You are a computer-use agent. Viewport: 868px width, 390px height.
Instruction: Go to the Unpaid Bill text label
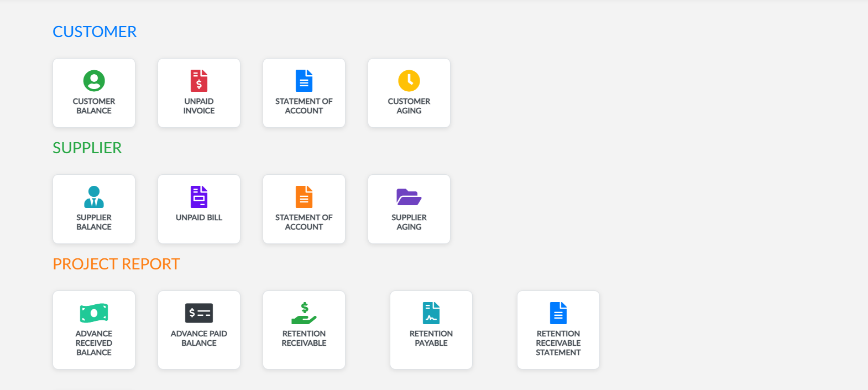tap(199, 218)
